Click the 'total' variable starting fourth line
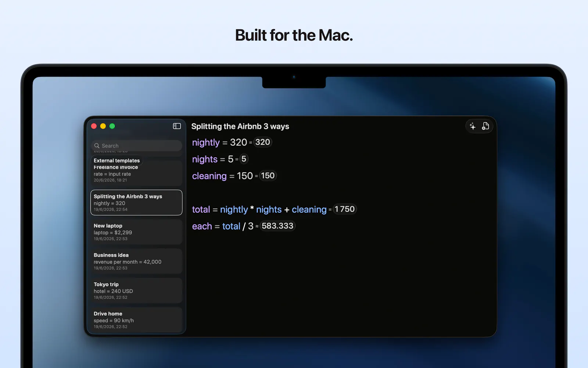The height and width of the screenshot is (368, 588). pyautogui.click(x=201, y=209)
